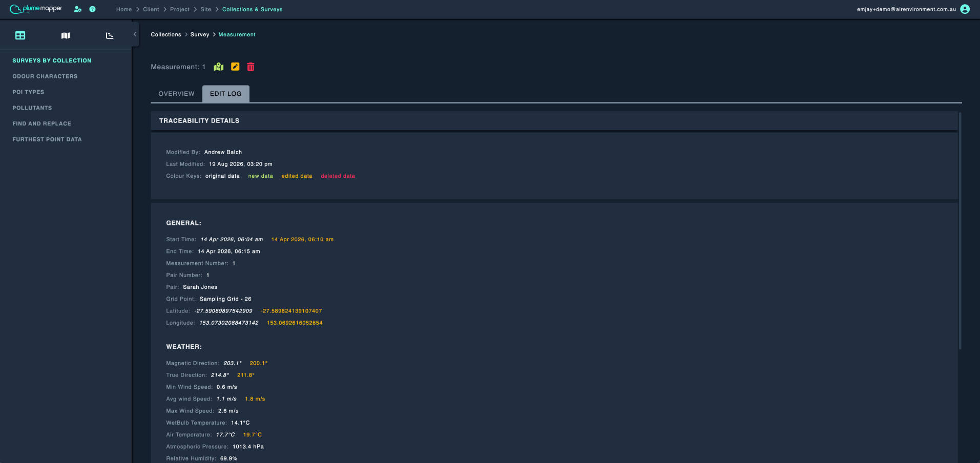This screenshot has width=980, height=463.
Task: Edit the measurement with pencil icon
Action: 235,67
